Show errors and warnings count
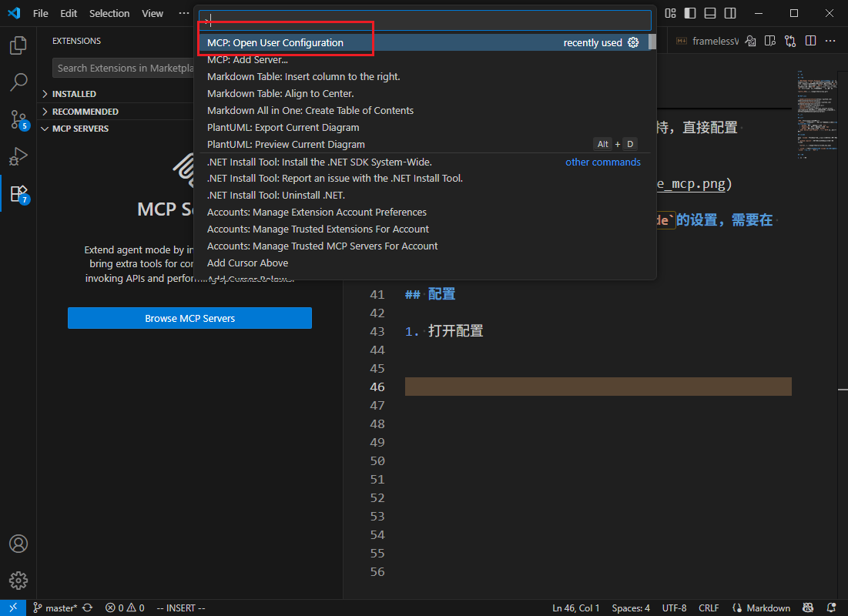The height and width of the screenshot is (616, 848). click(125, 608)
